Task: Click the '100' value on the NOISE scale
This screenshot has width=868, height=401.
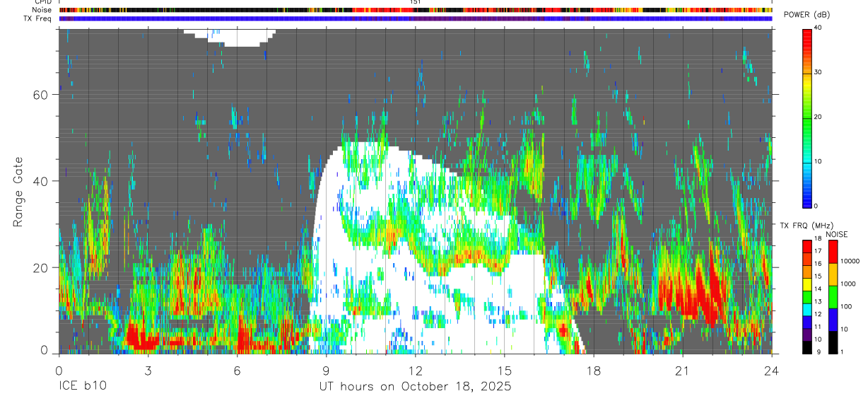Action: (x=847, y=307)
